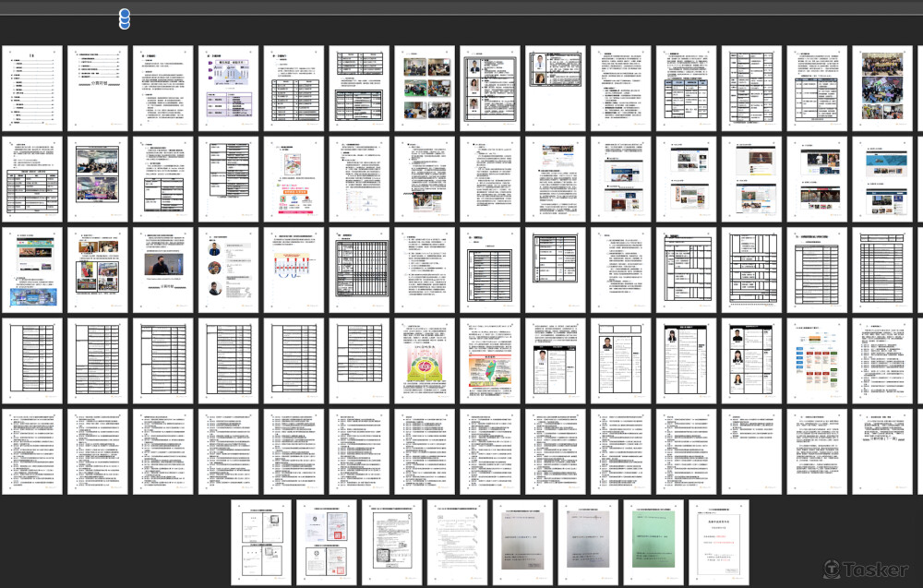Click the blue stacked-circles icon at top
The width and height of the screenshot is (923, 588).
(x=125, y=19)
